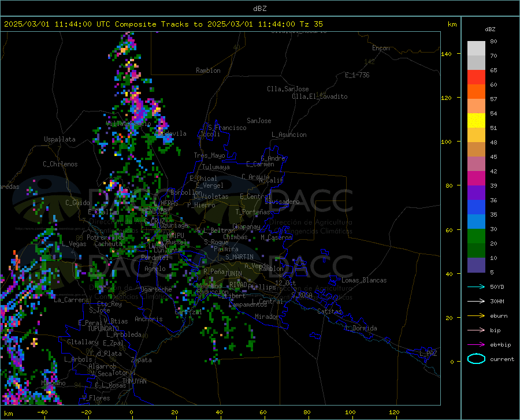Click the '-40' tick label on the bottom axis
Screen dimensions: 520x420
pyautogui.click(x=42, y=412)
